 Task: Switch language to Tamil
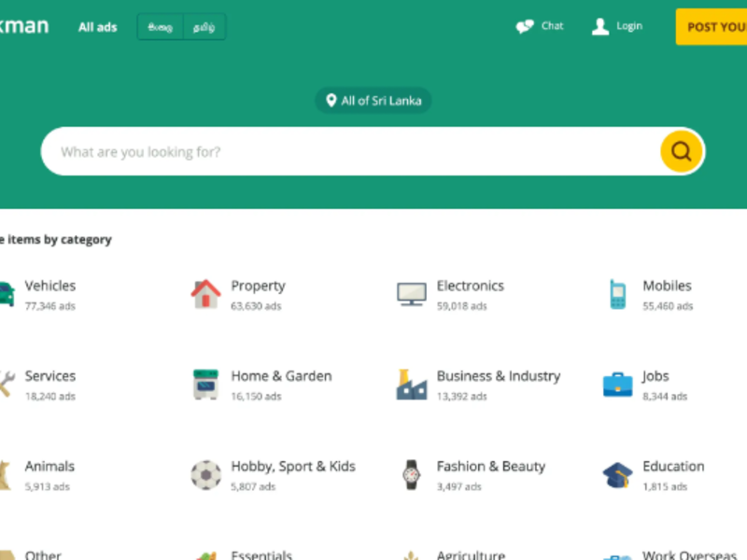204,27
